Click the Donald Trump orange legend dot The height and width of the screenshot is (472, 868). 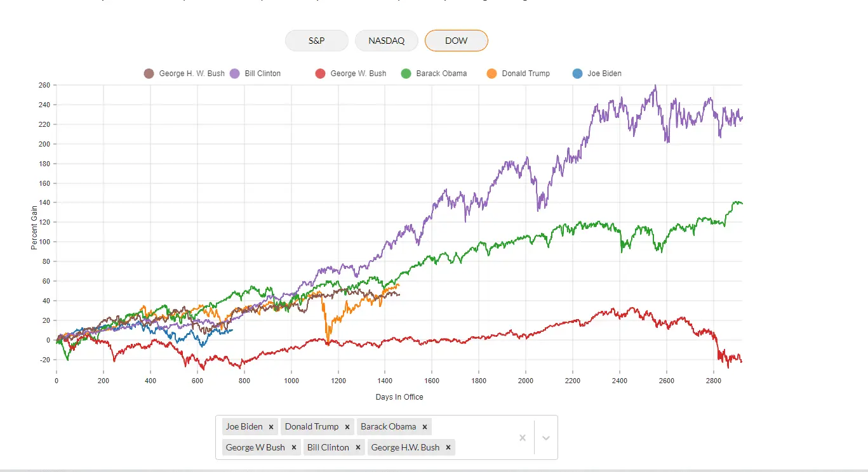click(491, 74)
